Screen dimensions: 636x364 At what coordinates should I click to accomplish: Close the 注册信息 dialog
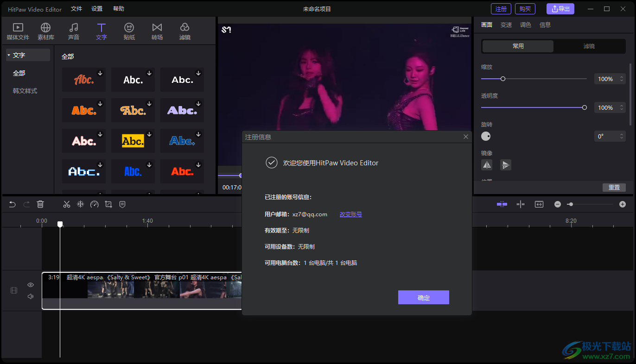point(466,137)
